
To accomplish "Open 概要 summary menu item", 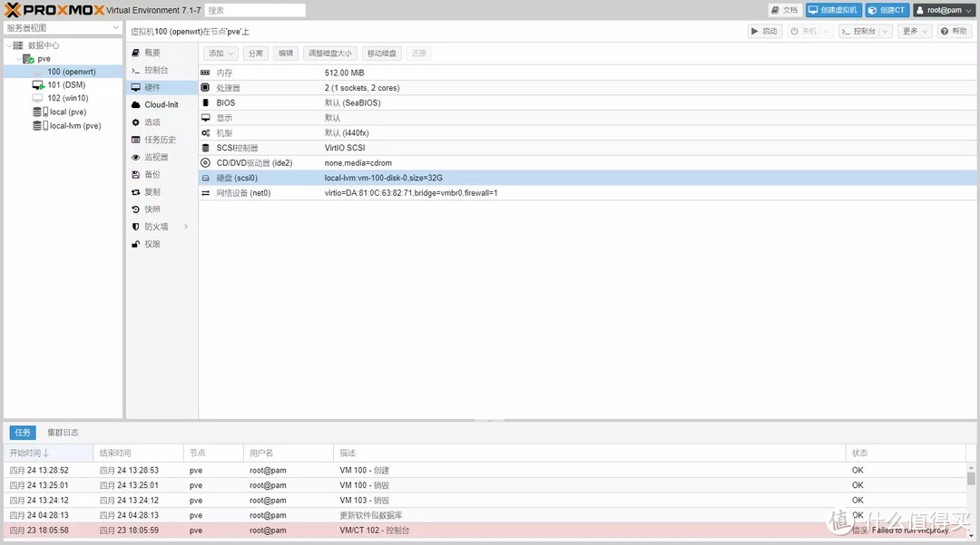I will click(162, 53).
